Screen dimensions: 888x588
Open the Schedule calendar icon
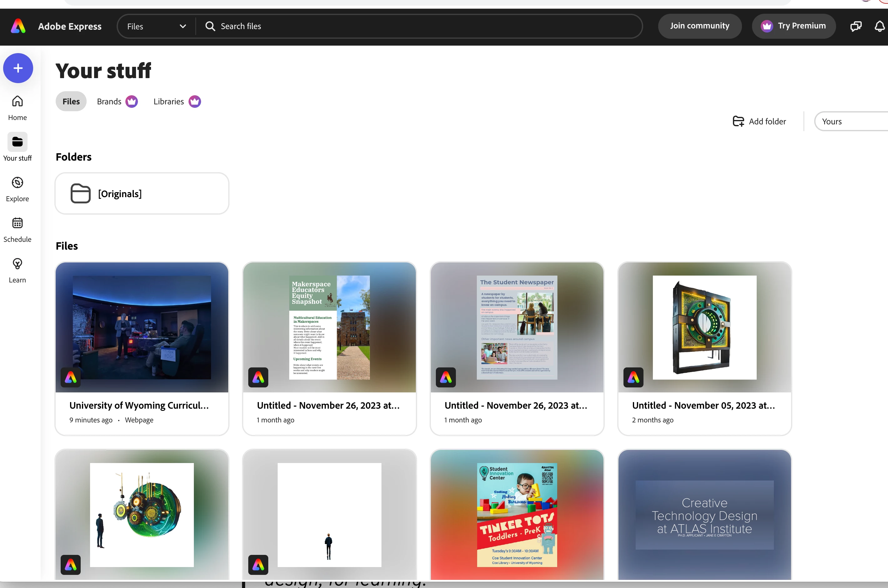(17, 230)
